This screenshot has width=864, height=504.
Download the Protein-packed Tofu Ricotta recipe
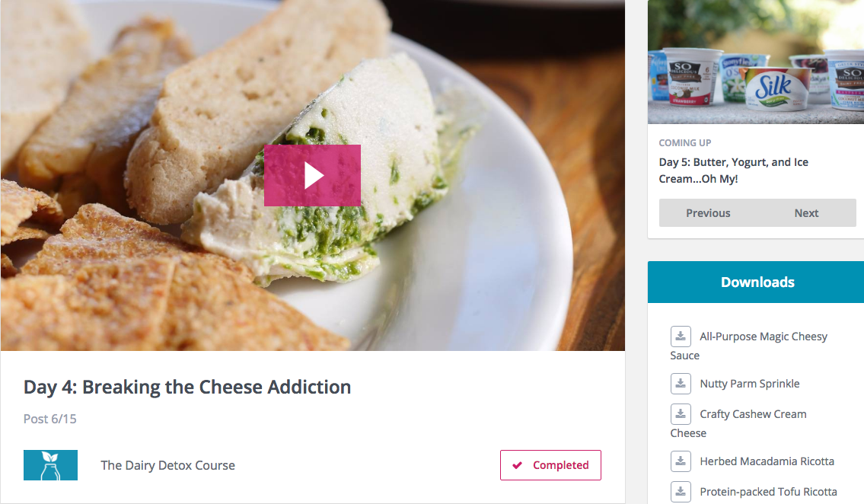point(768,491)
